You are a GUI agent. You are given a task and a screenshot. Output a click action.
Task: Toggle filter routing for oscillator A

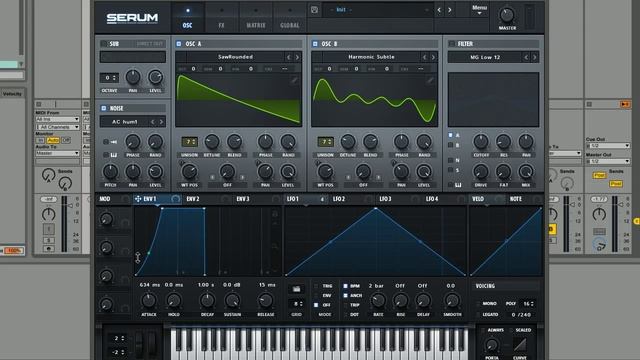pyautogui.click(x=451, y=135)
